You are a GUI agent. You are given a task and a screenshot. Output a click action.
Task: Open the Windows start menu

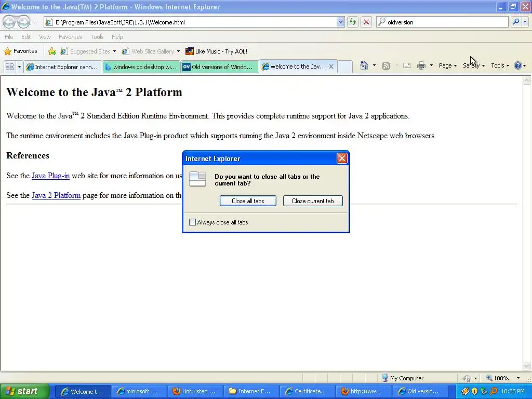click(x=24, y=391)
